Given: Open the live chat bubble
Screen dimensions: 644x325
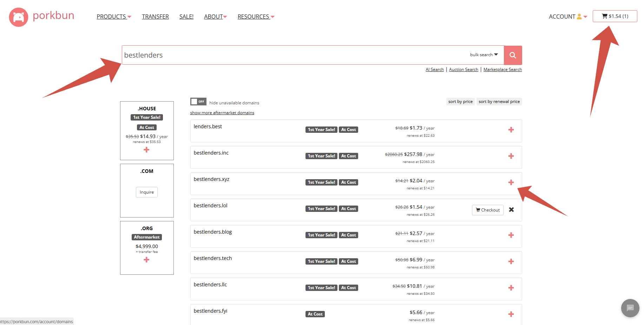Looking at the screenshot, I should 630,308.
